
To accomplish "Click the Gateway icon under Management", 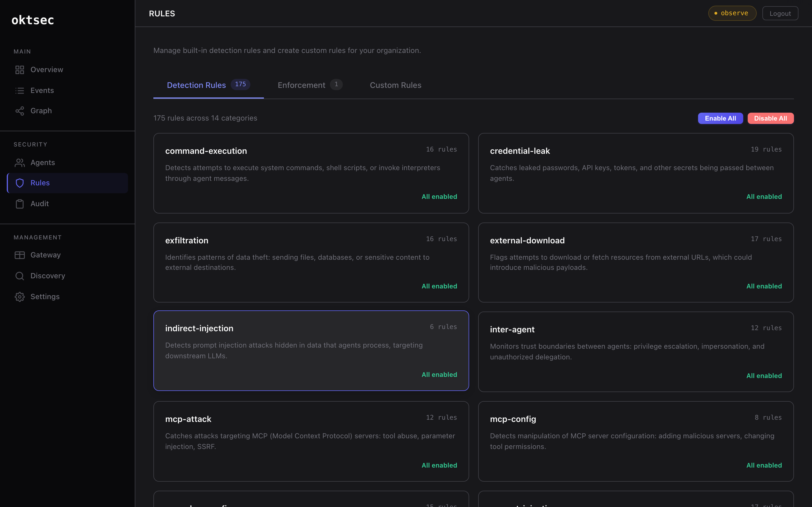I will tap(19, 255).
